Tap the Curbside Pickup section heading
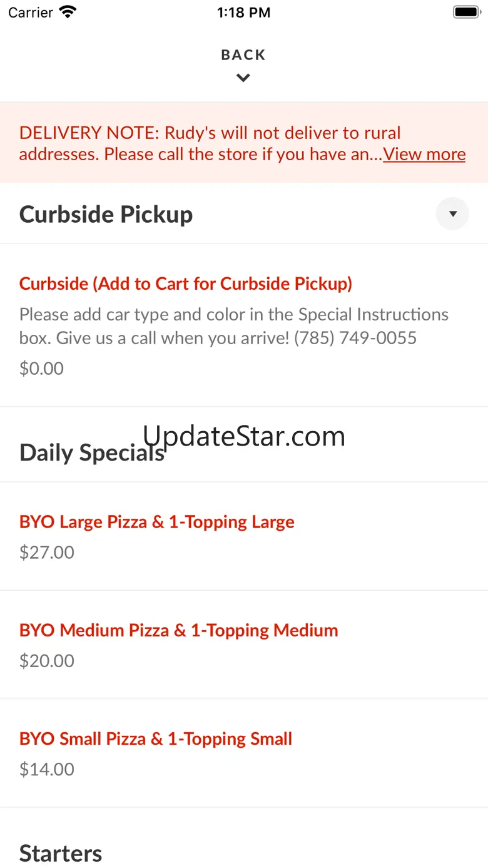488x868 pixels. (x=106, y=214)
